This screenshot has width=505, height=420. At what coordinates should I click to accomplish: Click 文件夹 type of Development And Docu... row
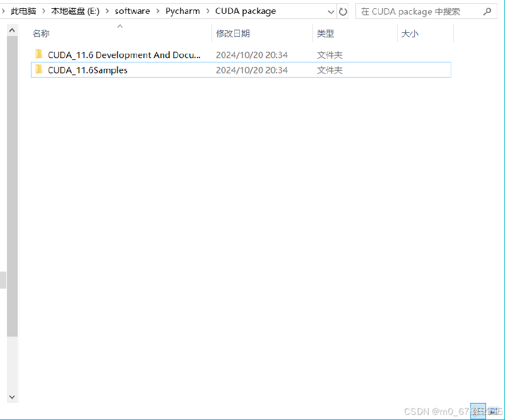pos(330,55)
